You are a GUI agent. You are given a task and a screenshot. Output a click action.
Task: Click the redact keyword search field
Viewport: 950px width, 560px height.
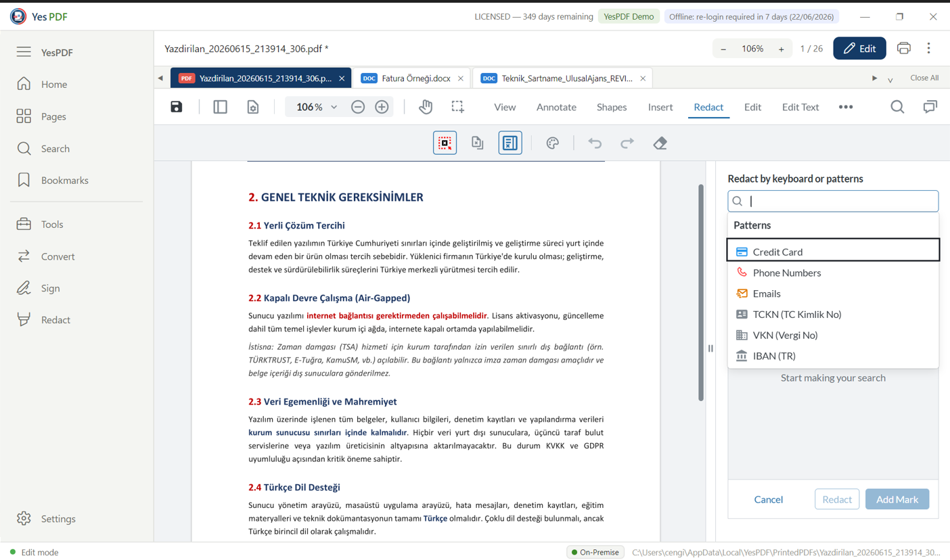(x=833, y=201)
